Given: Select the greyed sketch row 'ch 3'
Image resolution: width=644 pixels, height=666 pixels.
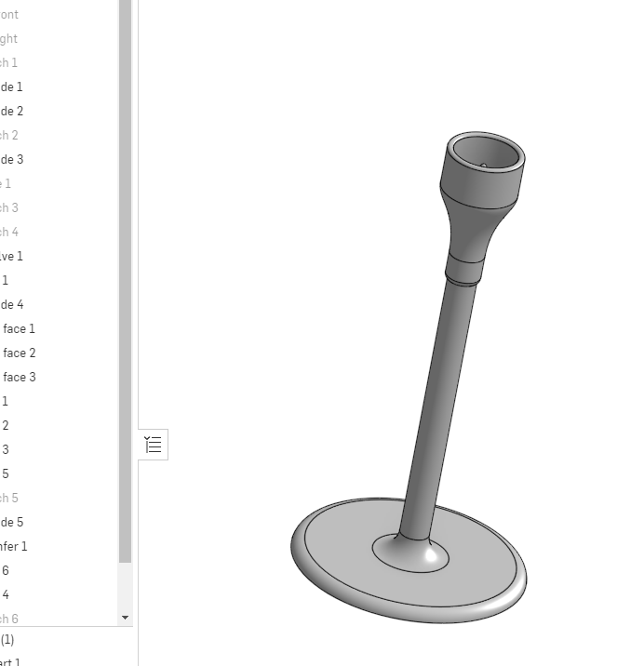Looking at the screenshot, I should tap(59, 207).
